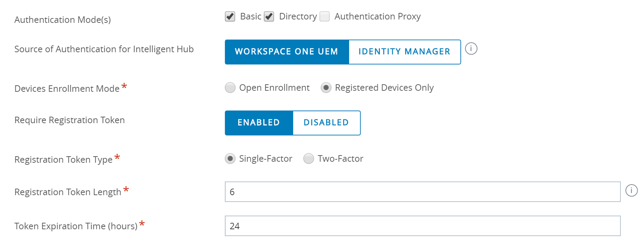Click the Devices Enrollment Mode label
The width and height of the screenshot is (644, 248).
click(67, 89)
